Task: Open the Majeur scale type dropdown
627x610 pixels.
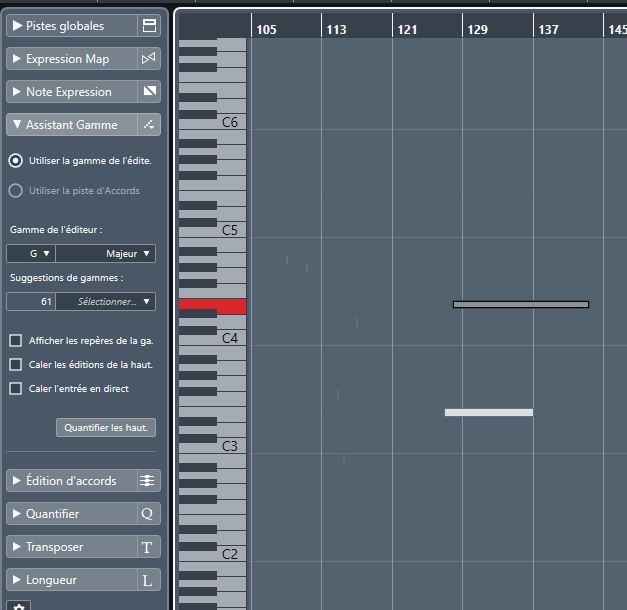Action: pyautogui.click(x=106, y=254)
